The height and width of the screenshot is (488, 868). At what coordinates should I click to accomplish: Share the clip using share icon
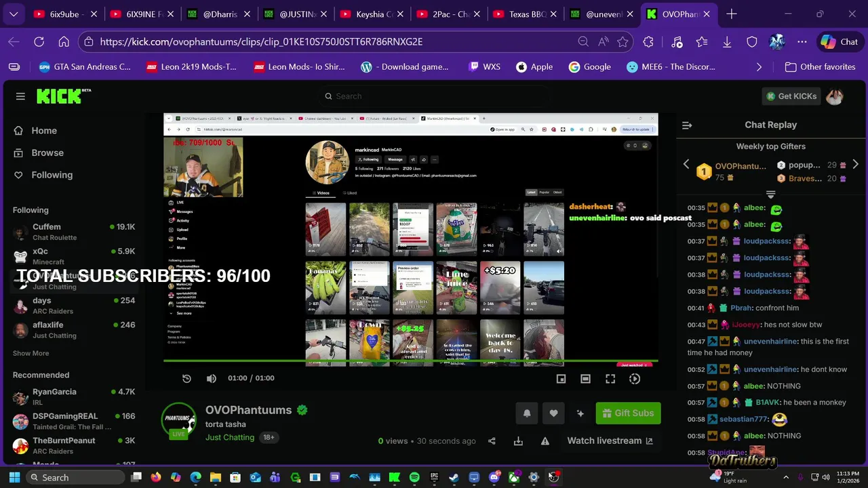point(492,441)
